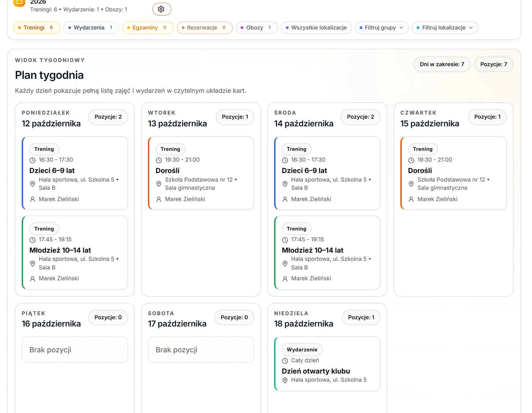The image size is (532, 413).
Task: Select the Wszystkie lokalizacje filter
Action: point(316,28)
